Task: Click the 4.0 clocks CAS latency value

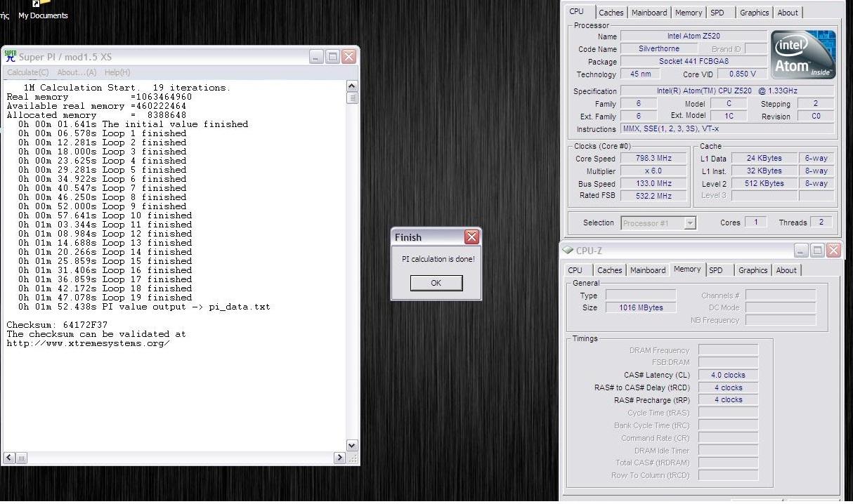Action: click(728, 375)
